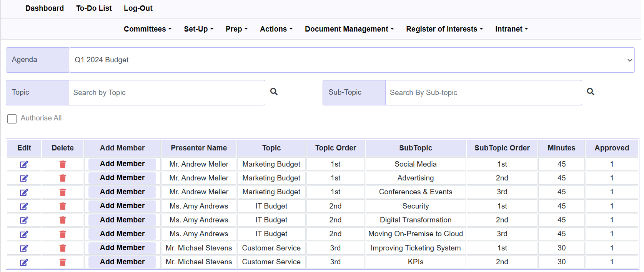Open the Register of Interests dropdown
The image size is (644, 272).
444,29
